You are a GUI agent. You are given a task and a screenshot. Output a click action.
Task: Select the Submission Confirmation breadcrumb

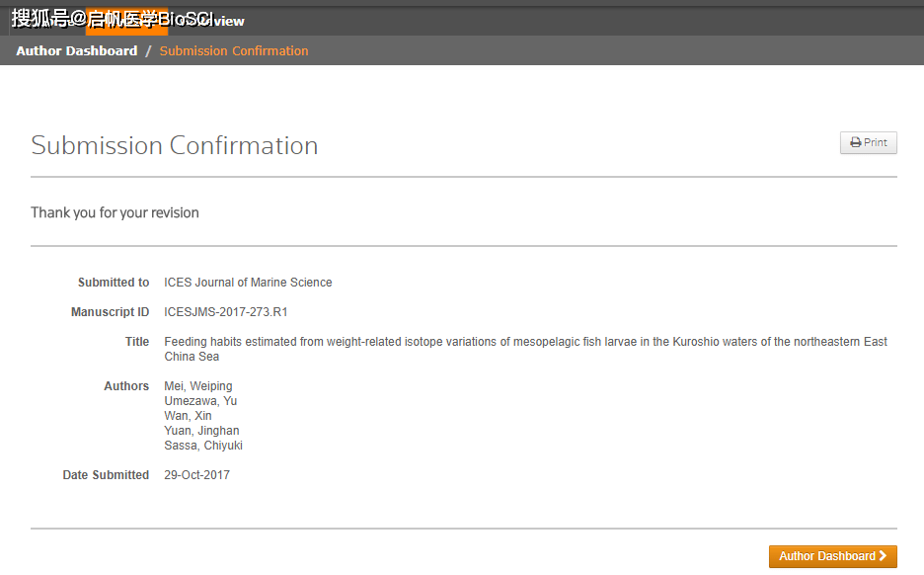(x=234, y=50)
